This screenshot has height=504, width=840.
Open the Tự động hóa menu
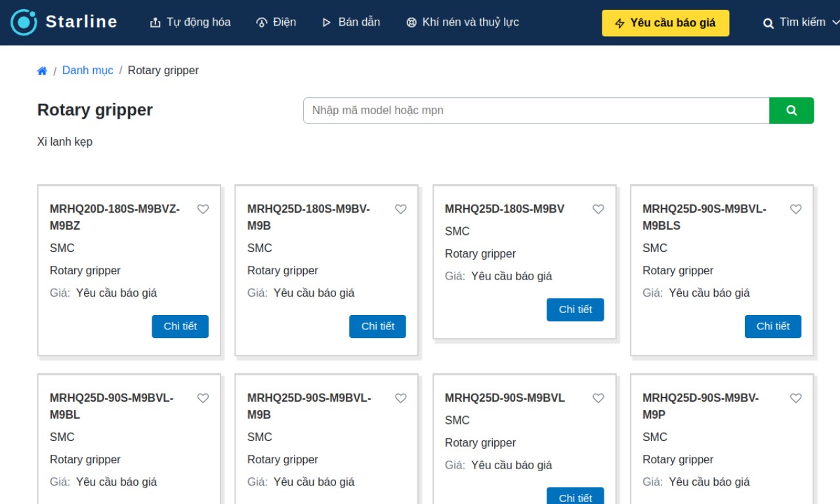[x=190, y=22]
